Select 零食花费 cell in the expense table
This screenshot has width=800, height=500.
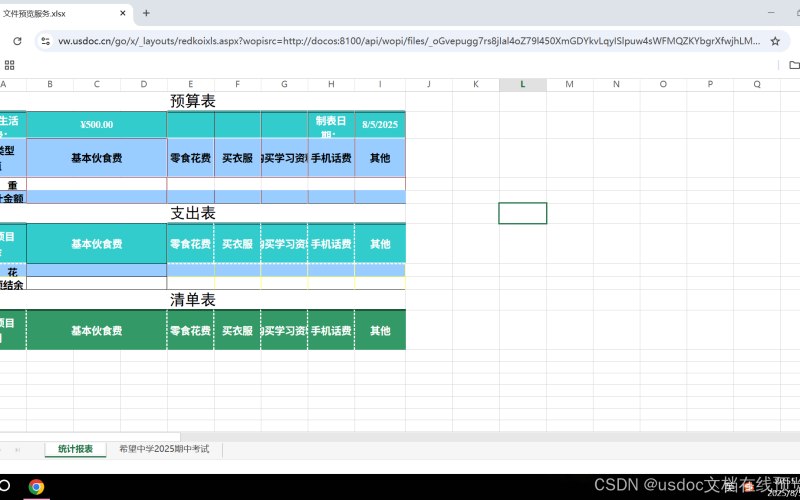[190, 244]
